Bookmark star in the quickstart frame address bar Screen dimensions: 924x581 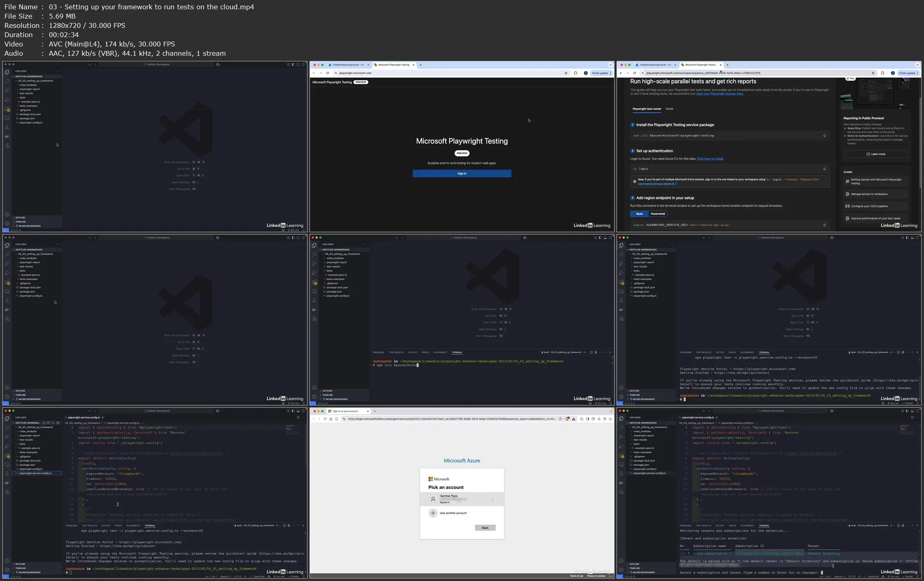pyautogui.click(x=873, y=73)
